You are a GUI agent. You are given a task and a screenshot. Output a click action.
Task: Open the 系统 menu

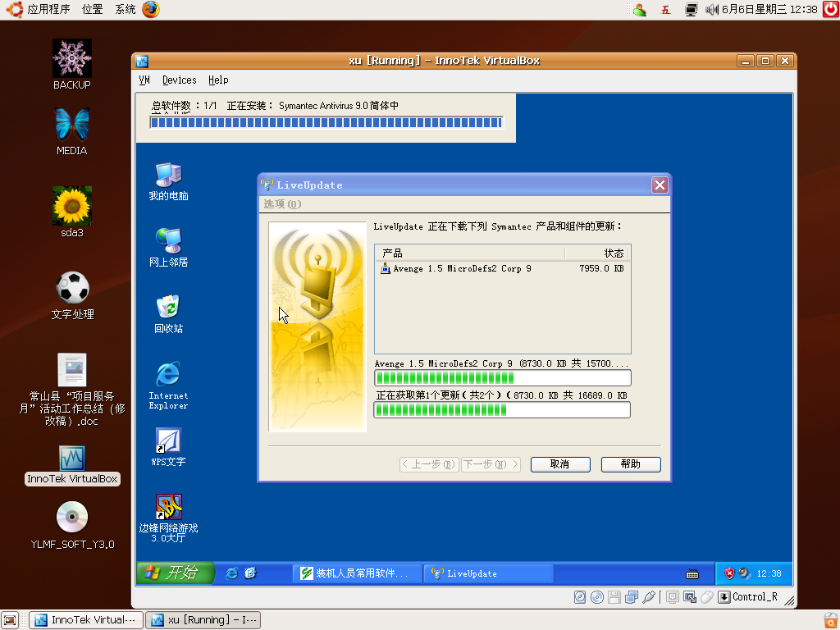pyautogui.click(x=126, y=9)
